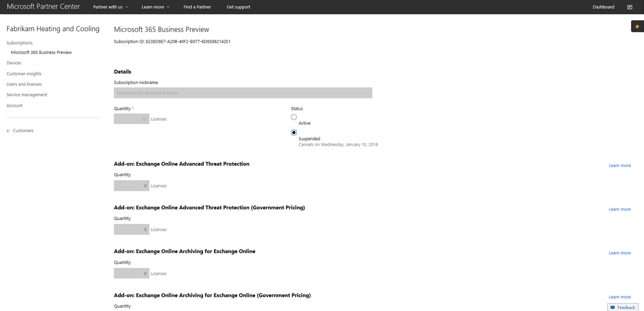The width and height of the screenshot is (644, 311).
Task: Navigate to Users and licenses
Action: pyautogui.click(x=24, y=84)
